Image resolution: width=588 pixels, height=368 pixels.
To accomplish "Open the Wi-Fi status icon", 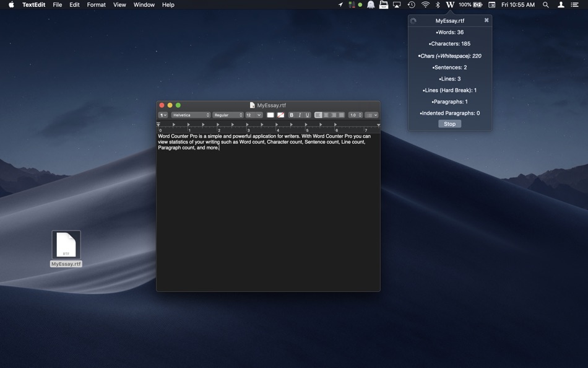I will [x=425, y=4].
